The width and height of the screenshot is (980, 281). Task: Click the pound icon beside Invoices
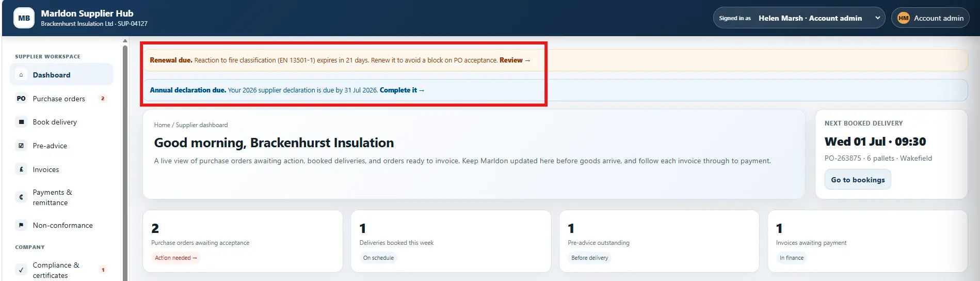21,169
